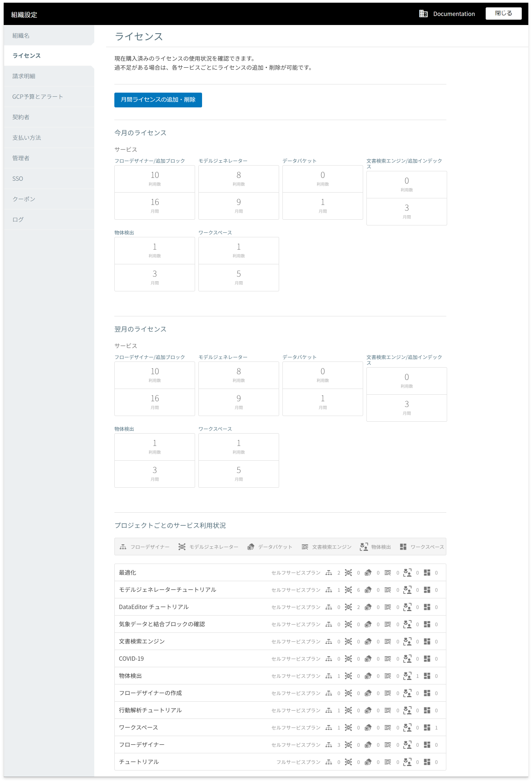The width and height of the screenshot is (532, 782).
Task: Click flow designer icon in 行動解析チュートリアル row
Action: pyautogui.click(x=329, y=710)
